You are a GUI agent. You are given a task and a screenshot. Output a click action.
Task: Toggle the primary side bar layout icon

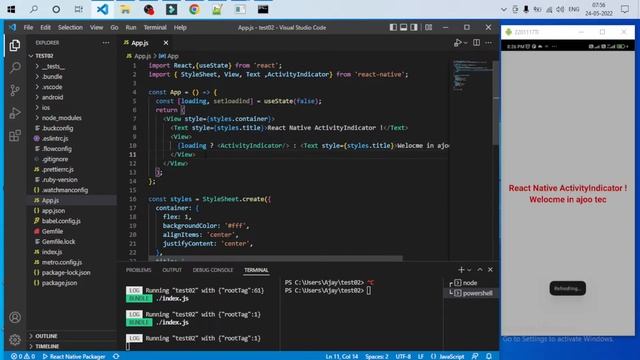point(393,27)
